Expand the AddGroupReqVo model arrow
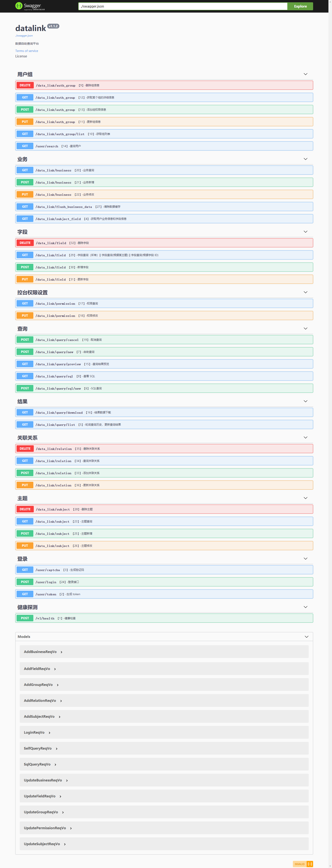This screenshot has height=868, width=332. pos(58,685)
